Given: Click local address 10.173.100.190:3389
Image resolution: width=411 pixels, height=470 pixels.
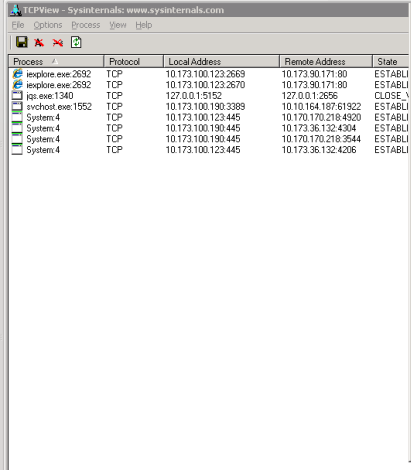Looking at the screenshot, I should tap(205, 106).
